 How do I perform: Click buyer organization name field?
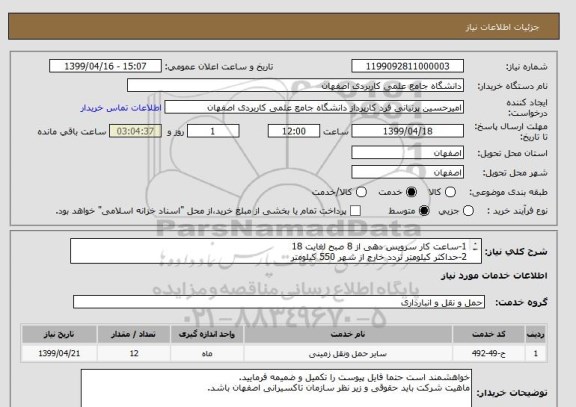[295, 86]
